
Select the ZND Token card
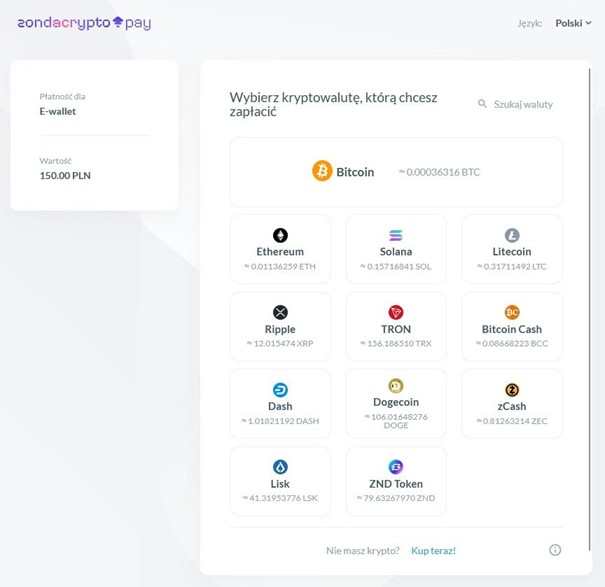tap(396, 480)
